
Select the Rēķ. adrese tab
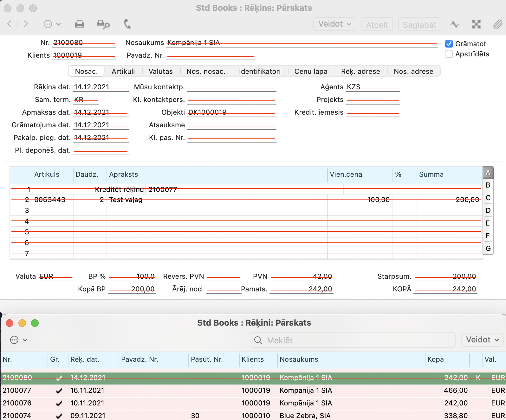click(360, 71)
